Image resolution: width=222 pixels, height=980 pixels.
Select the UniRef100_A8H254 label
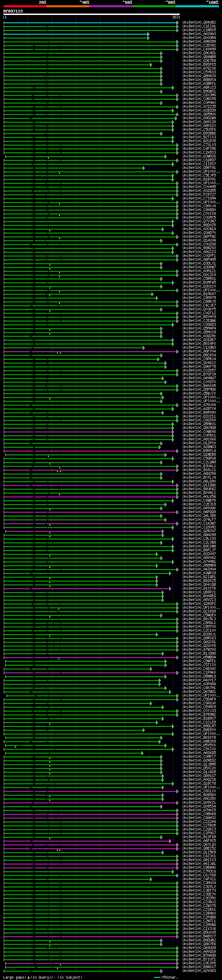pos(199,473)
